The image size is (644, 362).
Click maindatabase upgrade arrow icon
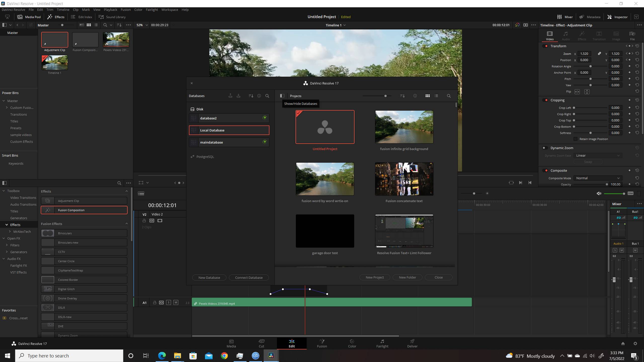click(265, 142)
